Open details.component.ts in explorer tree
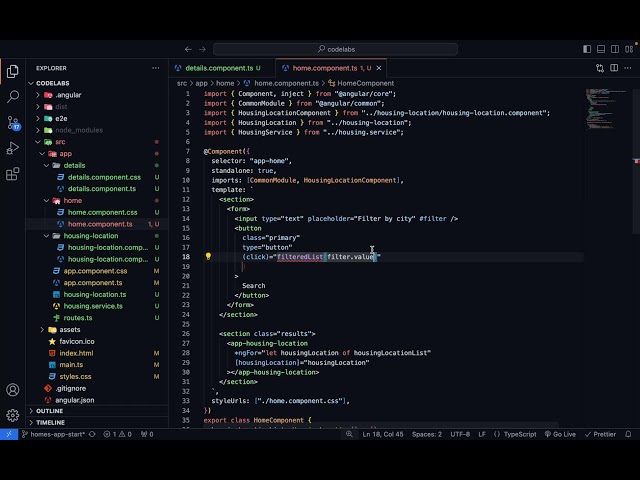640x480 pixels. [x=98, y=189]
